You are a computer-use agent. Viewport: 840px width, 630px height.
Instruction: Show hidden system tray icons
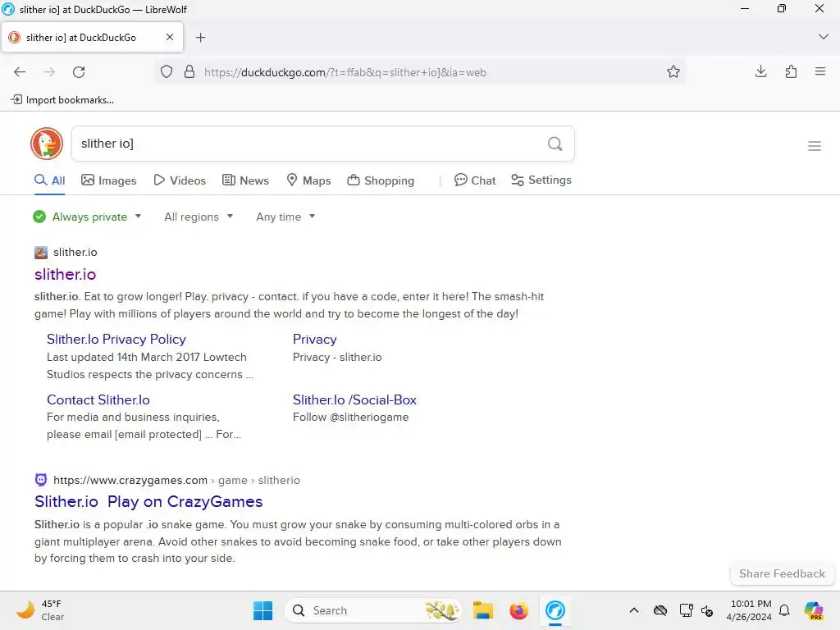tap(634, 610)
